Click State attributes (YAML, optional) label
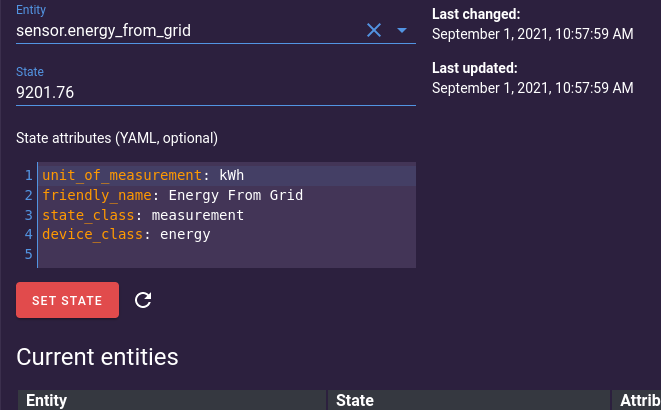The height and width of the screenshot is (410, 661). coord(117,138)
